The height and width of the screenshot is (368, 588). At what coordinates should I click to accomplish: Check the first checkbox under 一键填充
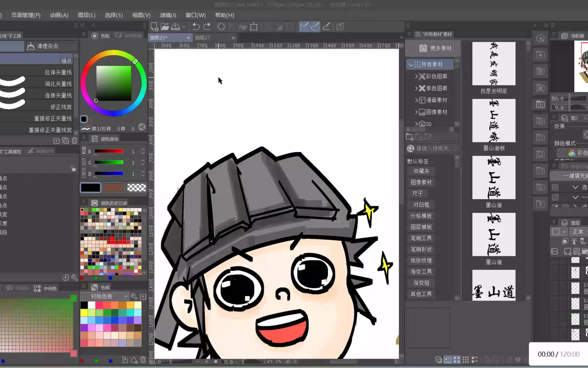pos(555,187)
